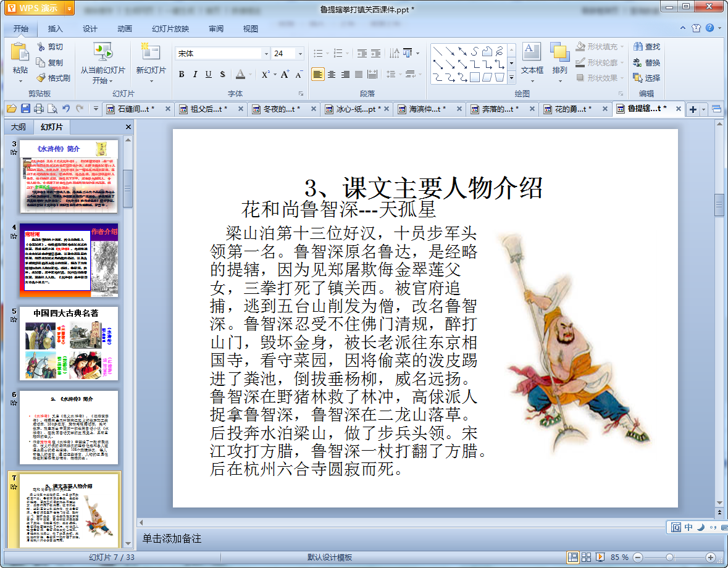Screen dimensions: 728x568
Task: Toggle align right
Action: coord(345,74)
